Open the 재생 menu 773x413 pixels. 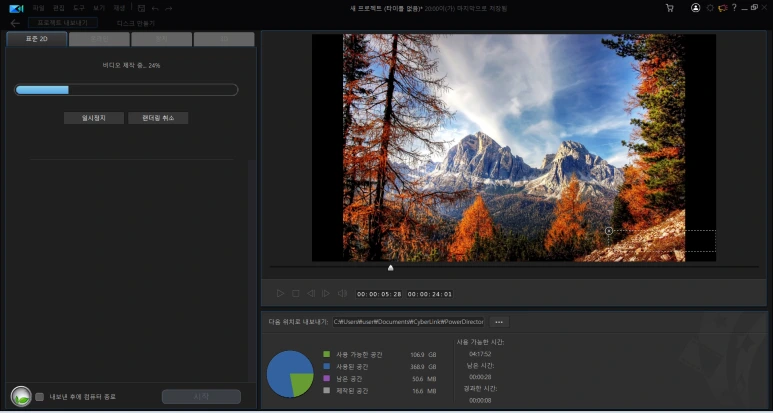tap(119, 8)
